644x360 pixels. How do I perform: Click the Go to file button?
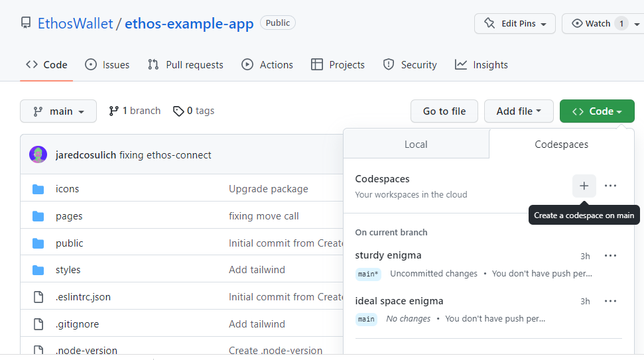tap(444, 111)
